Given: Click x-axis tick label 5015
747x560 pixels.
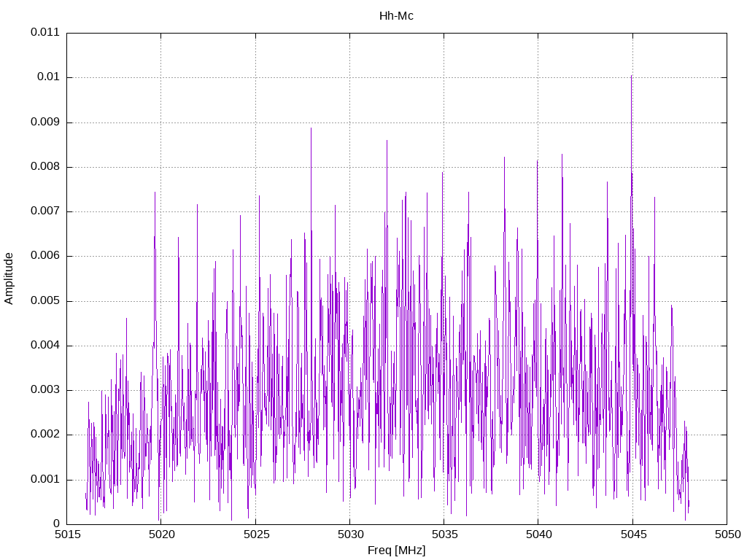Looking at the screenshot, I should [68, 534].
